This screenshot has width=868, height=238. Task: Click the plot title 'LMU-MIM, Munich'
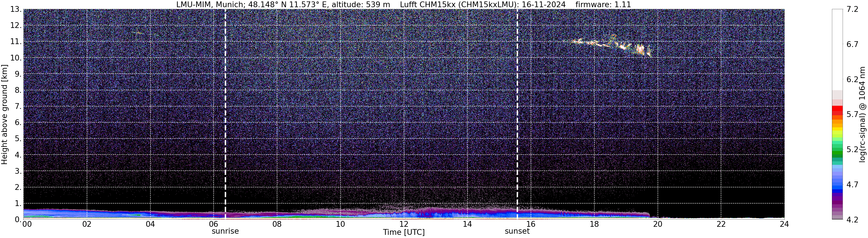pyautogui.click(x=210, y=5)
